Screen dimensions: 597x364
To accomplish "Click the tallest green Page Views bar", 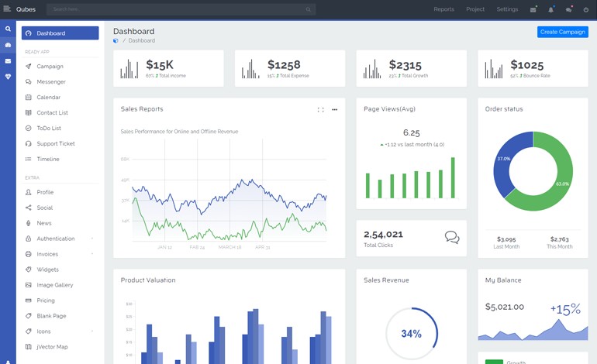I will point(453,177).
